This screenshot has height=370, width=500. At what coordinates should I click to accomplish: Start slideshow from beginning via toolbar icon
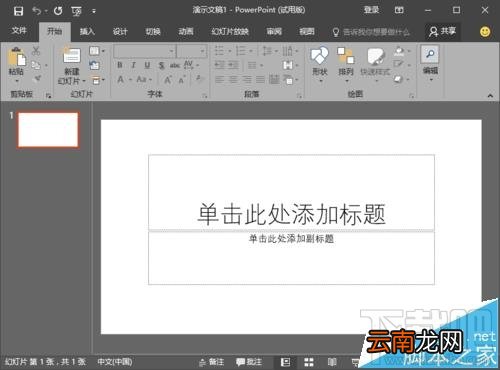76,11
